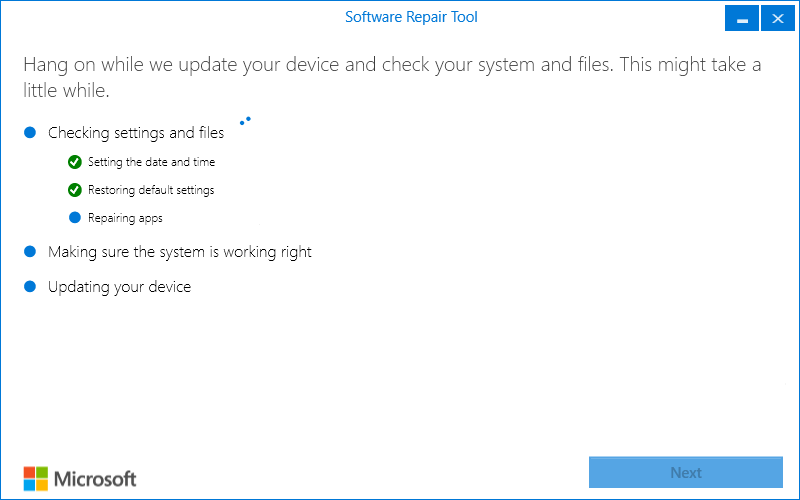The width and height of the screenshot is (800, 500).
Task: Click the blue bullet beside Making sure the system is working right
Action: tap(30, 252)
